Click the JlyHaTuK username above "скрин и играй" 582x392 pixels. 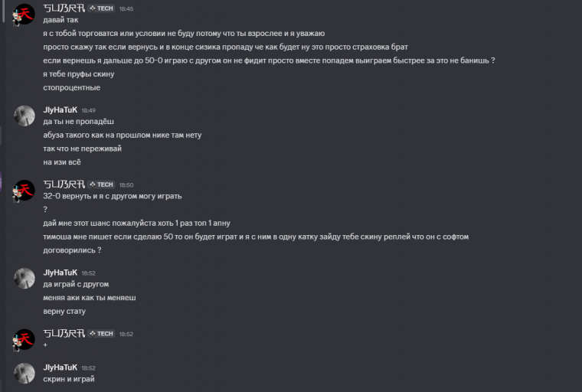coord(60,367)
